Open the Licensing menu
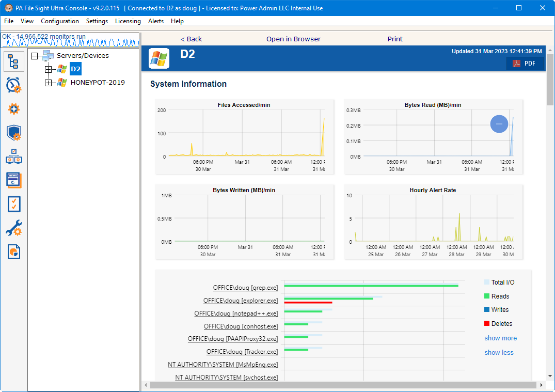Viewport: 555px width, 392px height. [128, 21]
